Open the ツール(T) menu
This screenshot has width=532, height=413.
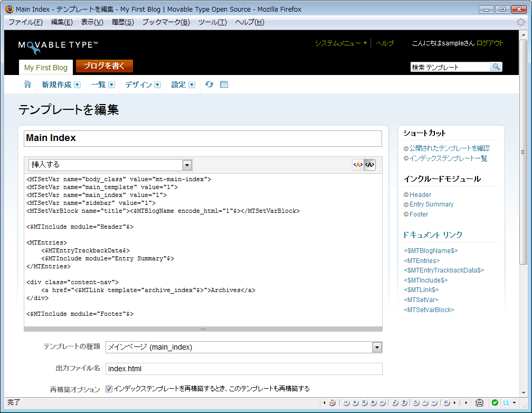pyautogui.click(x=212, y=22)
